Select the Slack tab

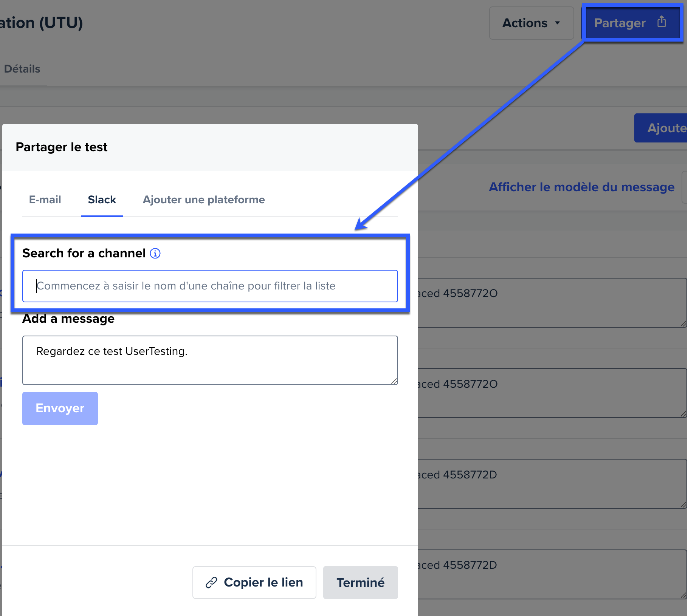[102, 200]
